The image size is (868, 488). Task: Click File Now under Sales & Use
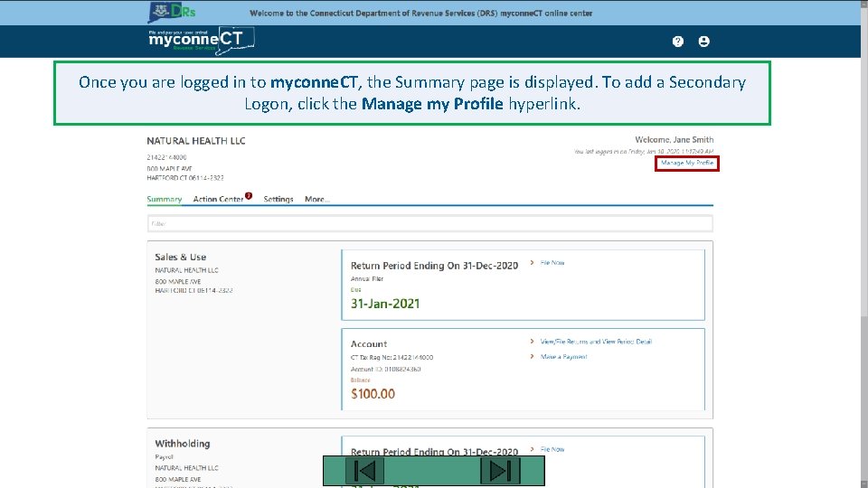[x=552, y=263]
